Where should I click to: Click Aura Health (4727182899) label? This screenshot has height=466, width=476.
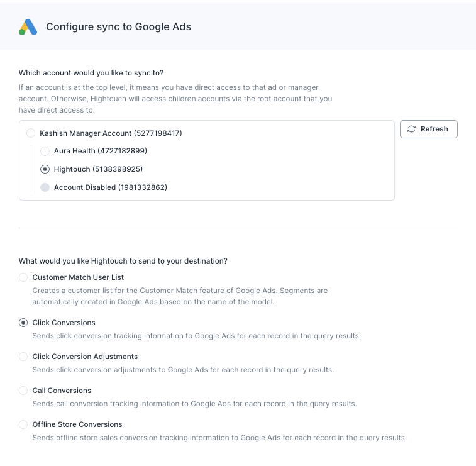[x=101, y=151]
